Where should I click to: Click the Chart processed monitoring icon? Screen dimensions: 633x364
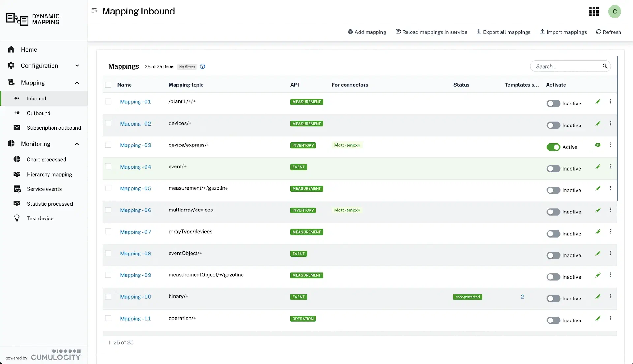[17, 159]
